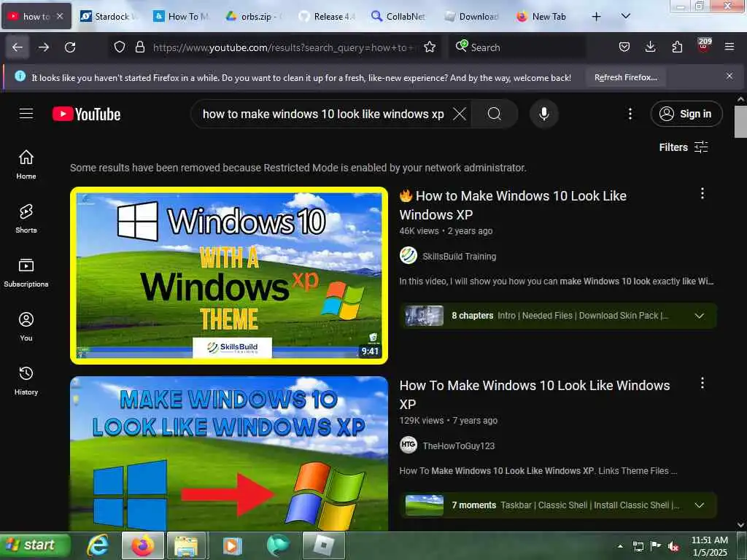Open the tracking protection shield icon
Screen dimensions: 747x560
[120, 47]
